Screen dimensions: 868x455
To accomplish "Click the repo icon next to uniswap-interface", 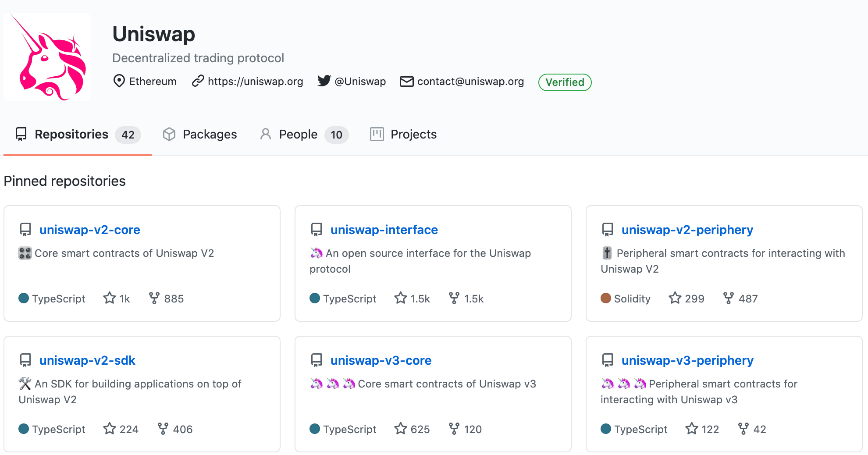I will [x=317, y=230].
